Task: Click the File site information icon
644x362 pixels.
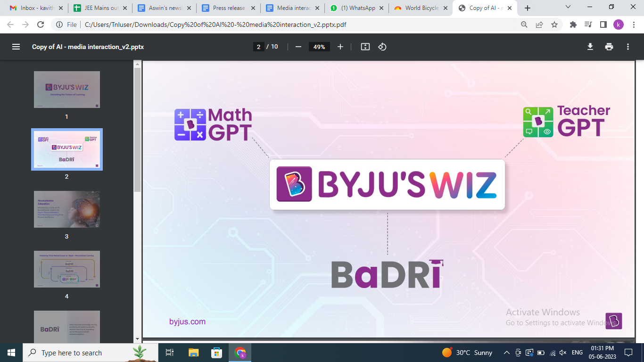Action: [x=66, y=25]
